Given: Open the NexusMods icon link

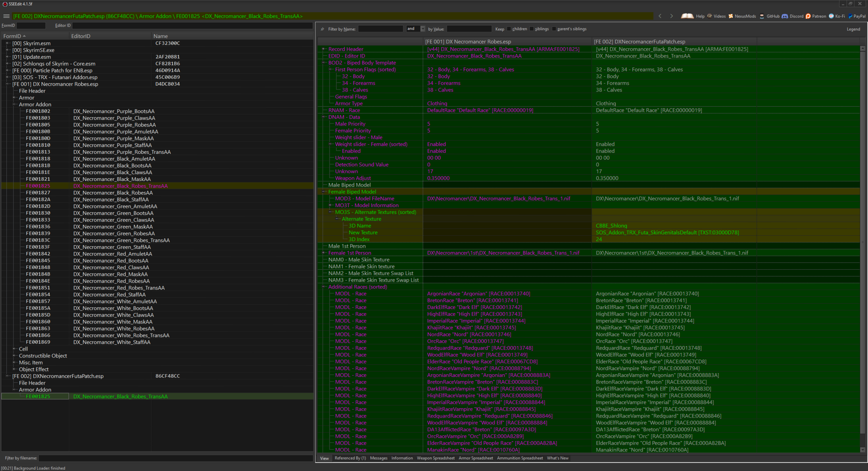Looking at the screenshot, I should point(731,16).
